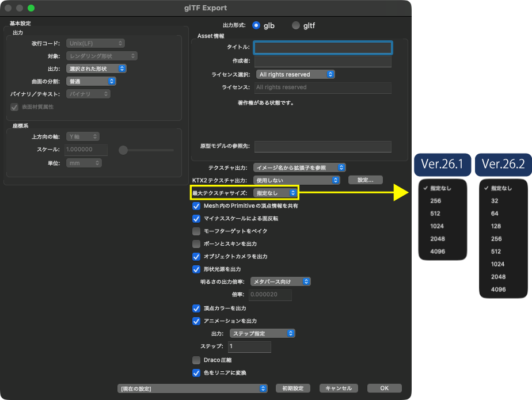Click the 作成者 author input field

323,61
